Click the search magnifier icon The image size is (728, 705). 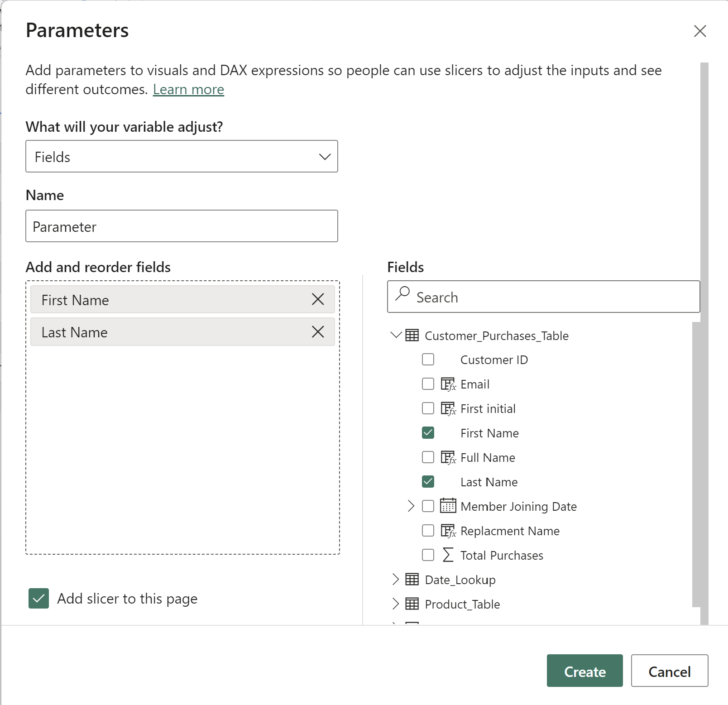(x=402, y=294)
